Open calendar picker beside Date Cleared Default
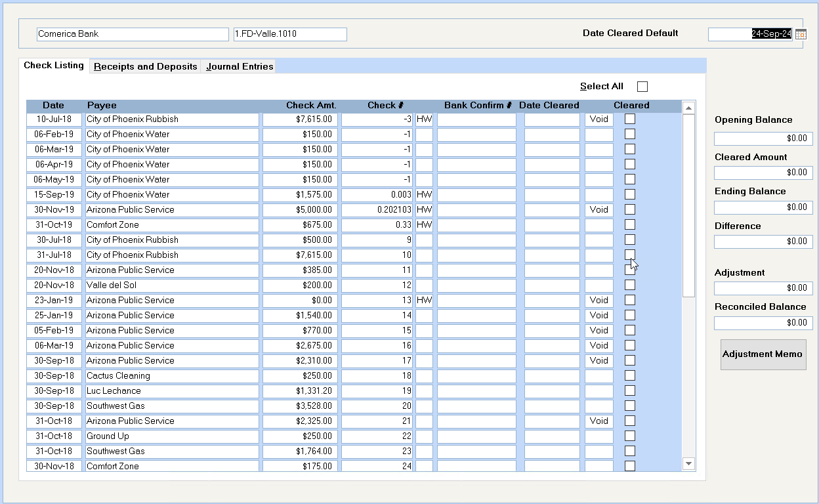The height and width of the screenshot is (504, 819). 801,34
